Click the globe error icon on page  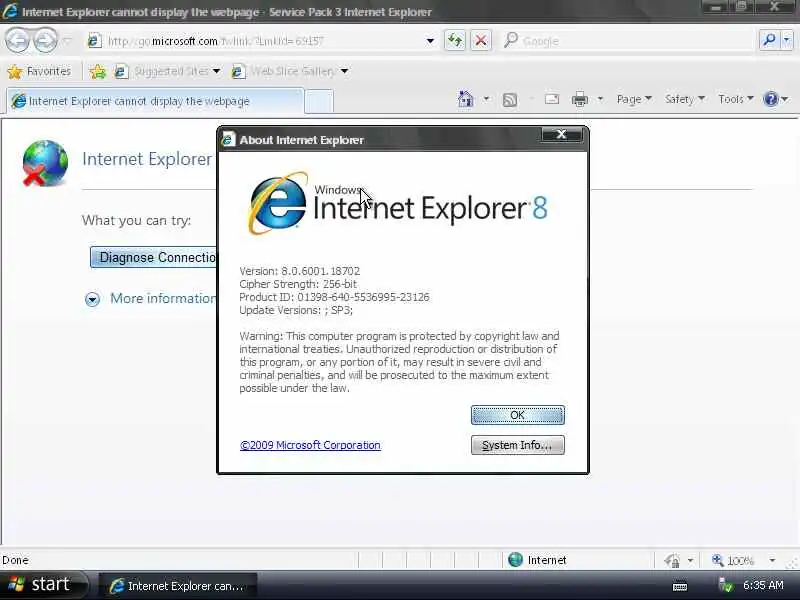point(45,163)
